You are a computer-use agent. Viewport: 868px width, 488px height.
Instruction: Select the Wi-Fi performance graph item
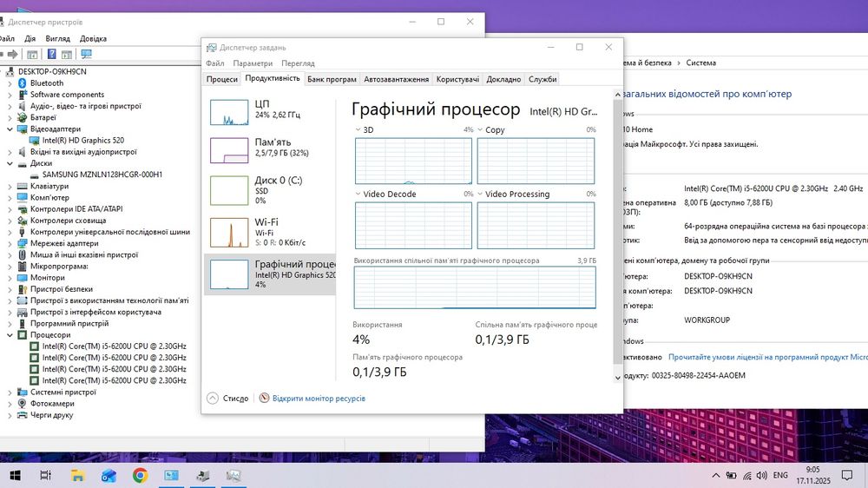tap(270, 232)
